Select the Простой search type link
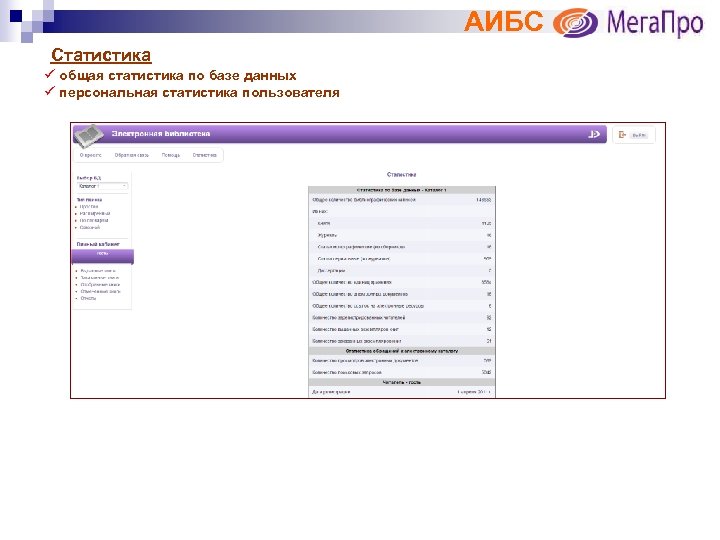 pyautogui.click(x=89, y=207)
